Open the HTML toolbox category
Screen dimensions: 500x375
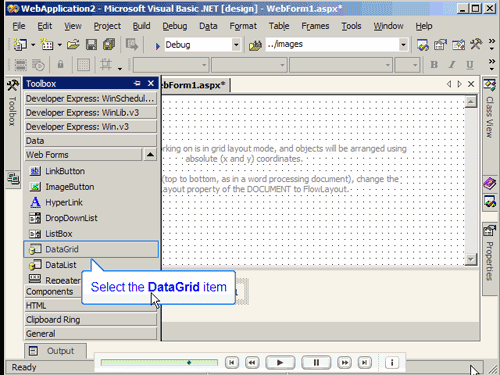click(91, 306)
